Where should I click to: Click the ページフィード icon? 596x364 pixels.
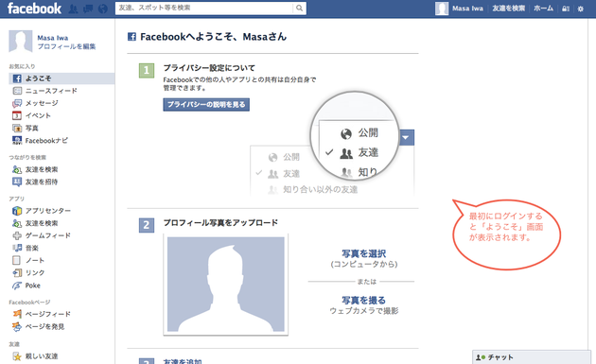17,314
